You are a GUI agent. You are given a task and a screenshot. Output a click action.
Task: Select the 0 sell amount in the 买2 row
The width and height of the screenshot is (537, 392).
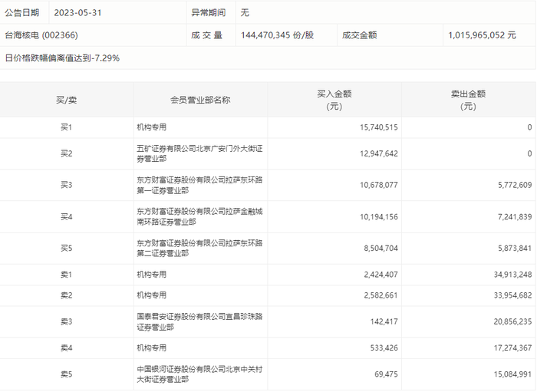coord(529,153)
